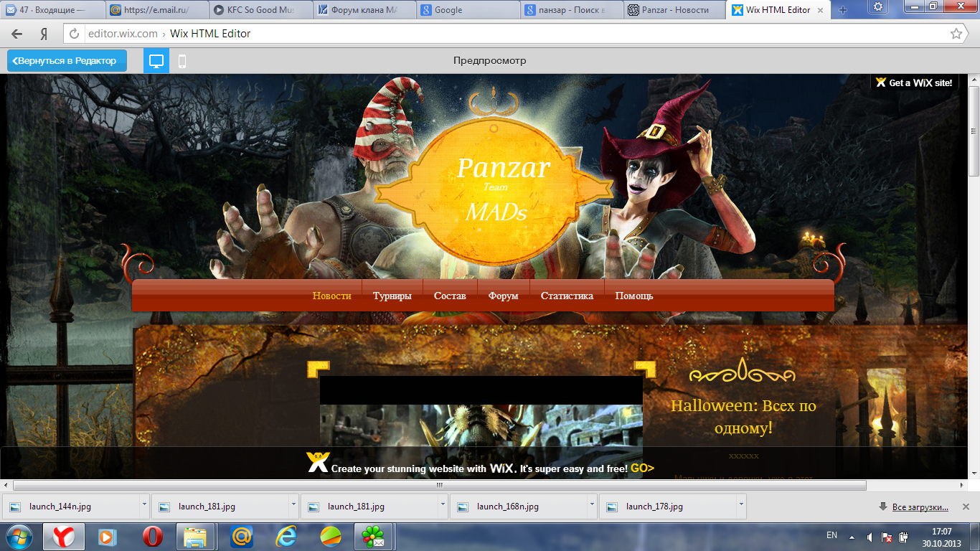The image size is (980, 551).
Task: Open launch_144n.jpg download dropdown arrow
Action: pyautogui.click(x=144, y=505)
